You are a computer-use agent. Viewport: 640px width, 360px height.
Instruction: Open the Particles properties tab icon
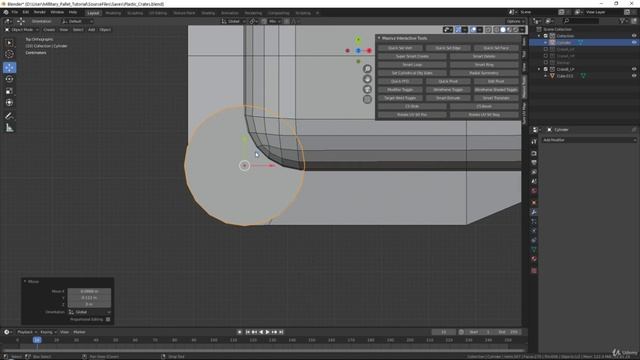click(x=534, y=222)
